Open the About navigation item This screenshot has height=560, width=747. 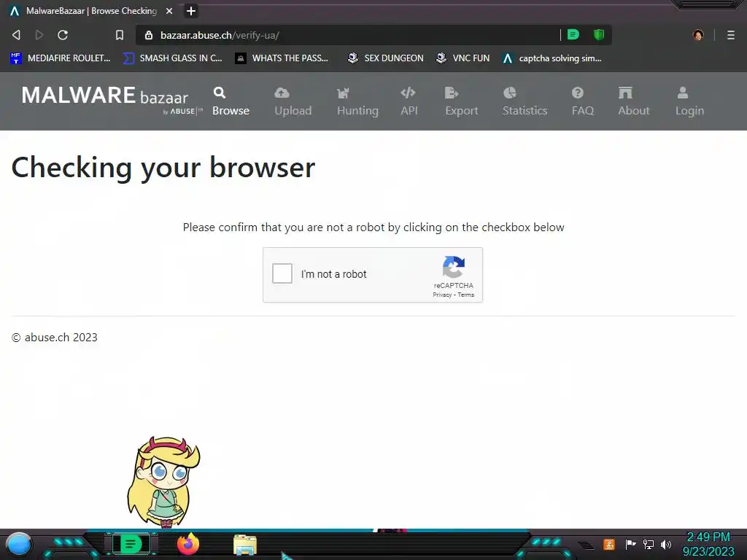click(634, 101)
